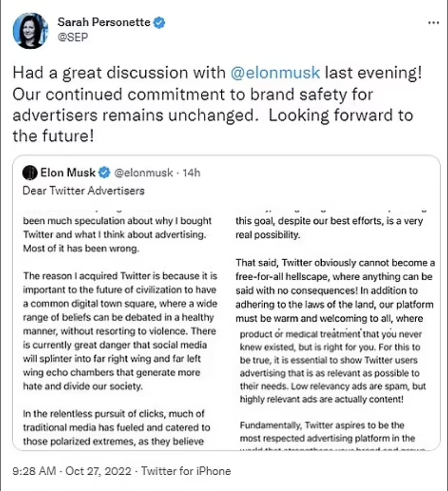Click the 9:28 AM timestamp
This screenshot has height=491, width=448.
pyautogui.click(x=34, y=471)
